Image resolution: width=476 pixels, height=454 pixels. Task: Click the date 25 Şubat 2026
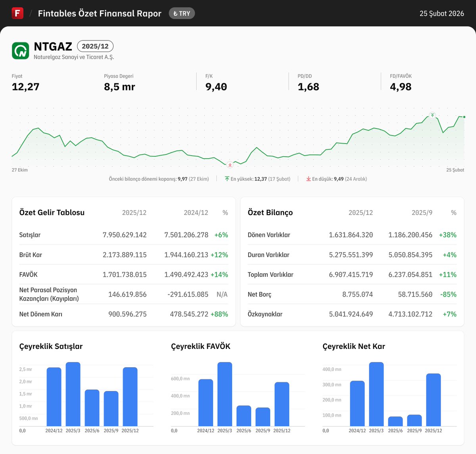coord(442,13)
